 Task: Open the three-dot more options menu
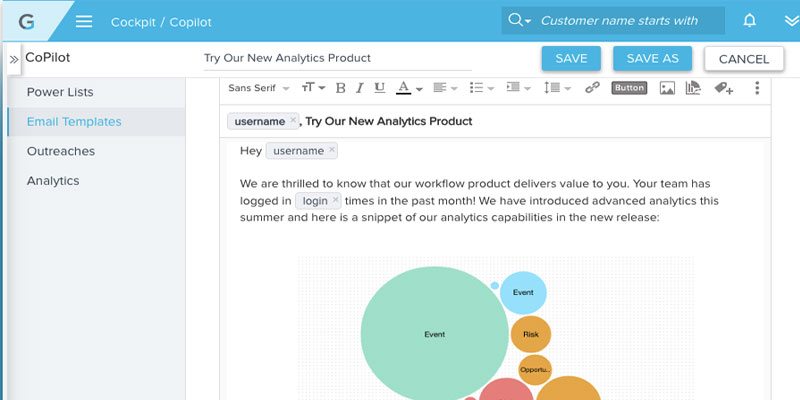[757, 88]
